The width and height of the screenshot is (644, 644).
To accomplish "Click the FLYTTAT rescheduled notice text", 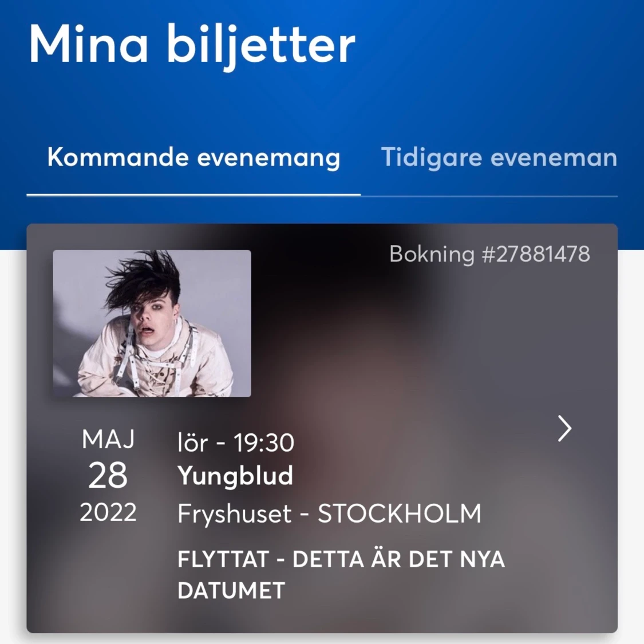I will [x=341, y=572].
